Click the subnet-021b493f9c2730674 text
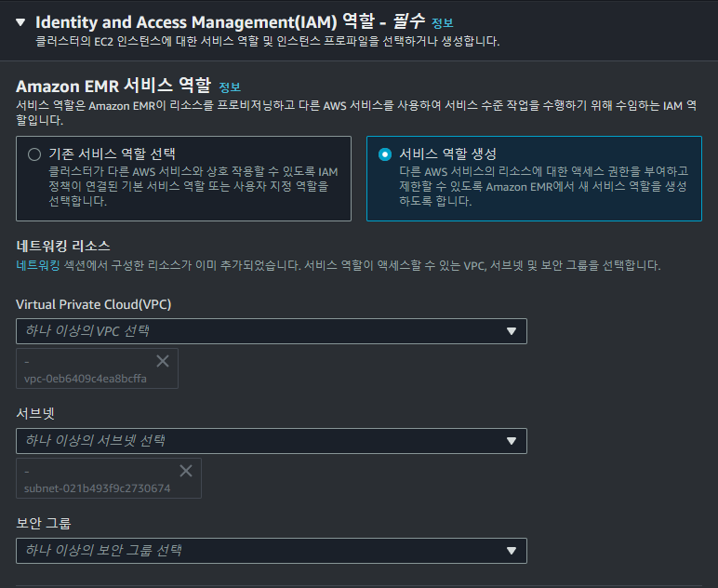 pyautogui.click(x=97, y=488)
